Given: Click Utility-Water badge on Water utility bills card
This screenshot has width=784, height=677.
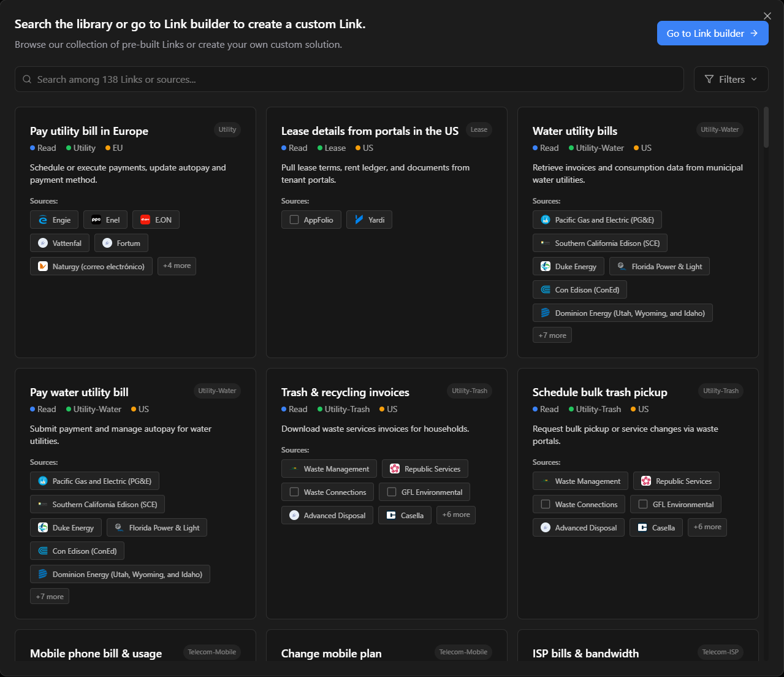Looking at the screenshot, I should tap(720, 129).
